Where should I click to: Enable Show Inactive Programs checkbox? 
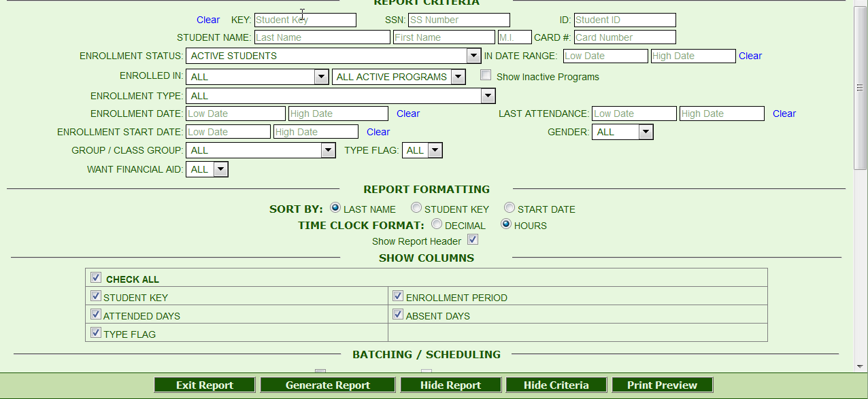[486, 75]
